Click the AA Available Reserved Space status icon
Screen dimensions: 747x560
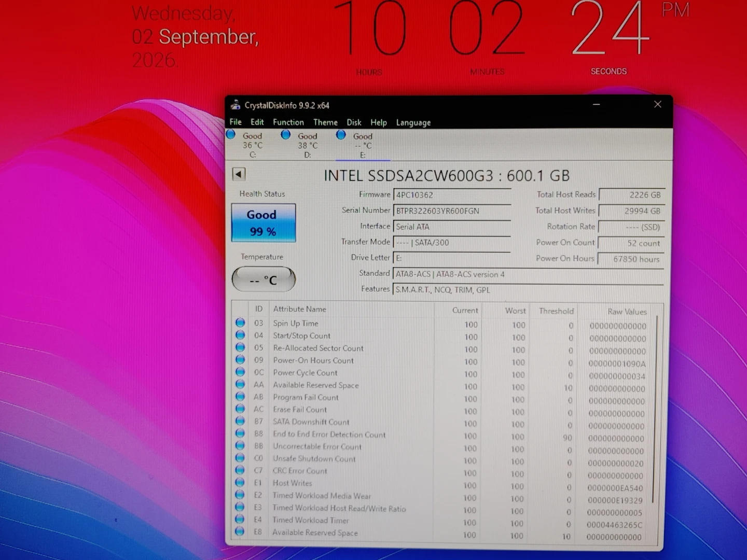tap(240, 384)
